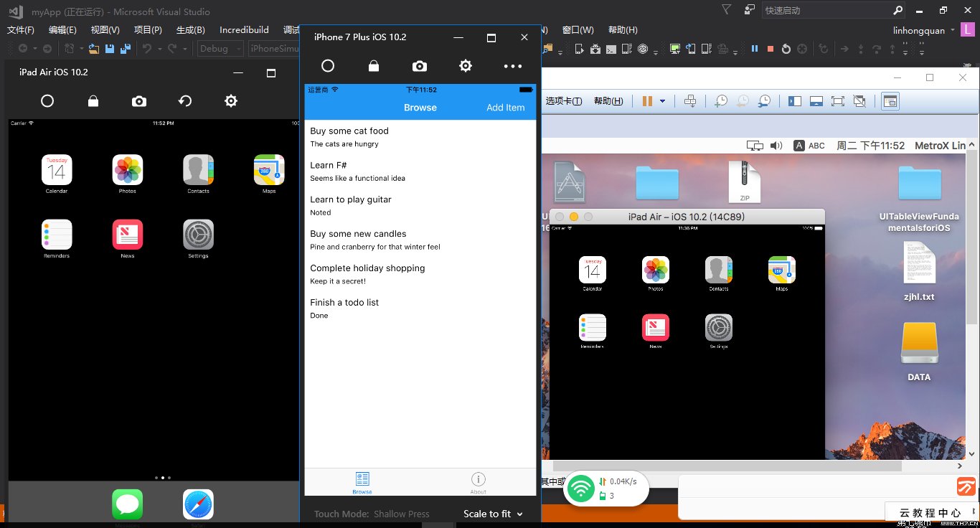Switch to About tab in iPhone app

click(479, 483)
